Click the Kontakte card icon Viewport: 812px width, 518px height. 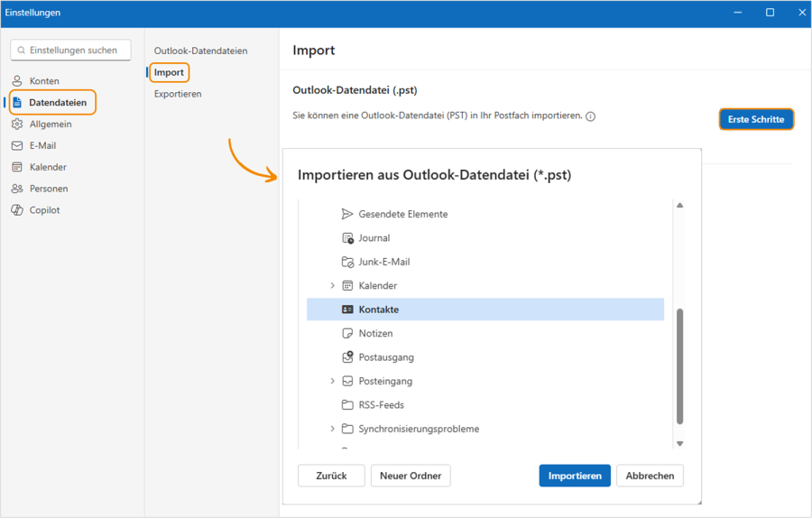pos(347,310)
